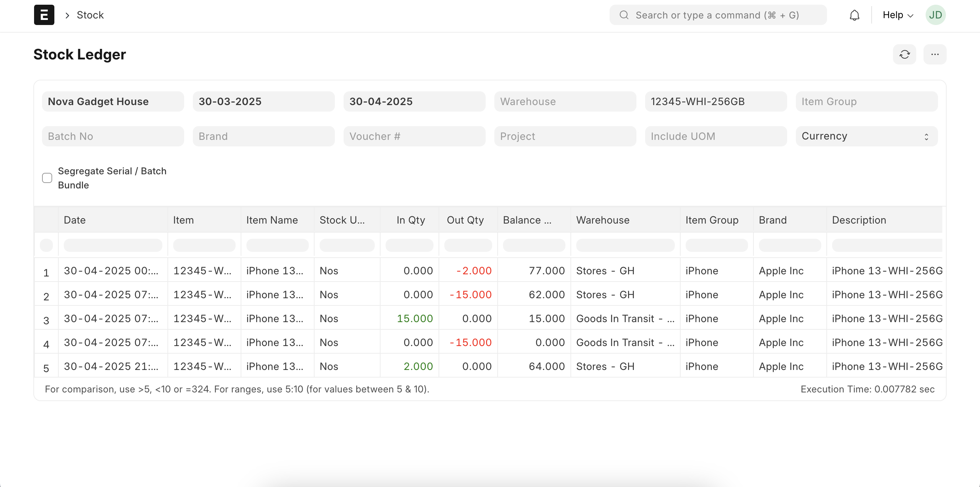Click the Item Group column header
This screenshot has height=487, width=980.
(x=717, y=220)
